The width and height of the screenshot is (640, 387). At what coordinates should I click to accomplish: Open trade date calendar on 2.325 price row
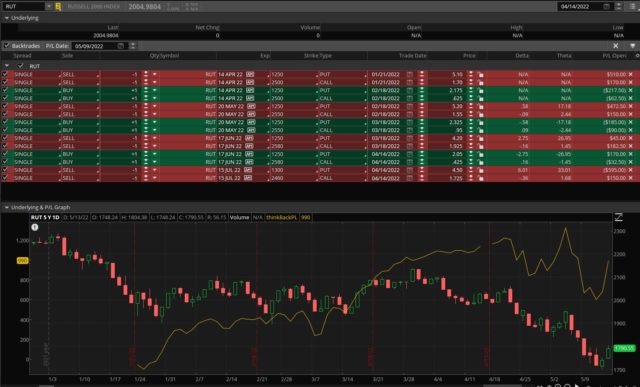click(409, 122)
